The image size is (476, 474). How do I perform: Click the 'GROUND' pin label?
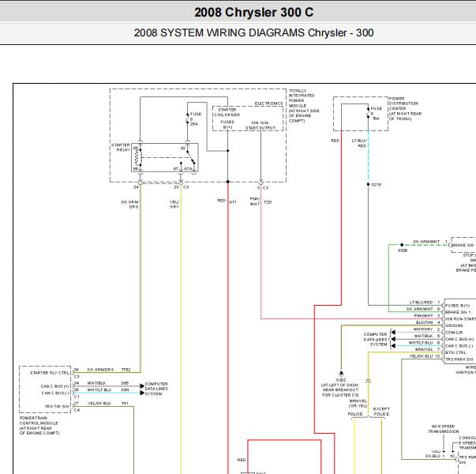coord(454,325)
